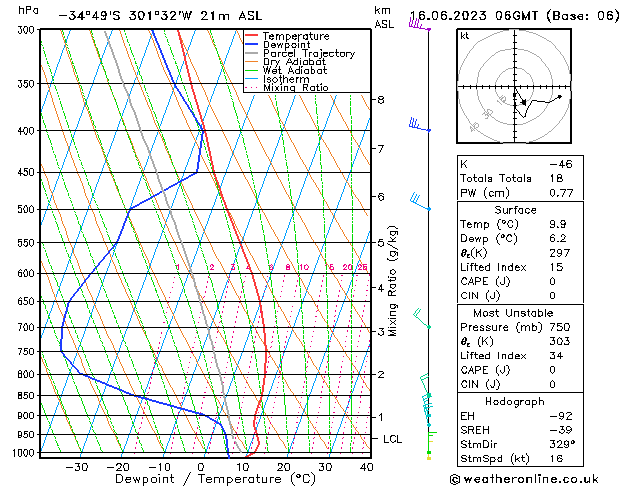Click the wind barb at 300 hPa
The height and width of the screenshot is (486, 629).
point(418,26)
